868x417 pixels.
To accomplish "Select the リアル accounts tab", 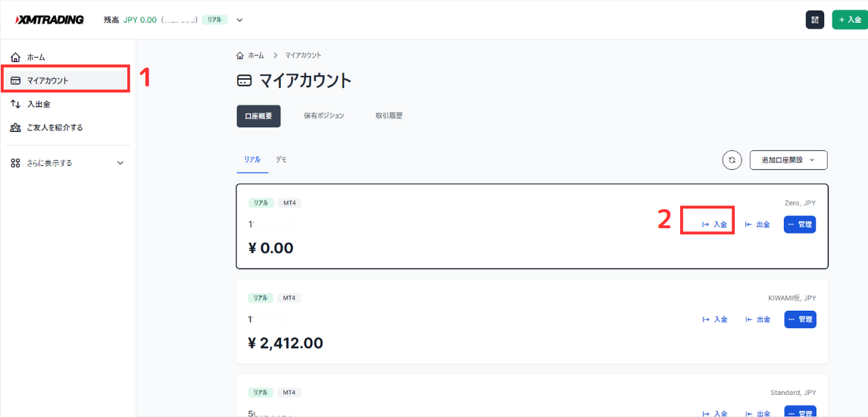I will coord(252,160).
